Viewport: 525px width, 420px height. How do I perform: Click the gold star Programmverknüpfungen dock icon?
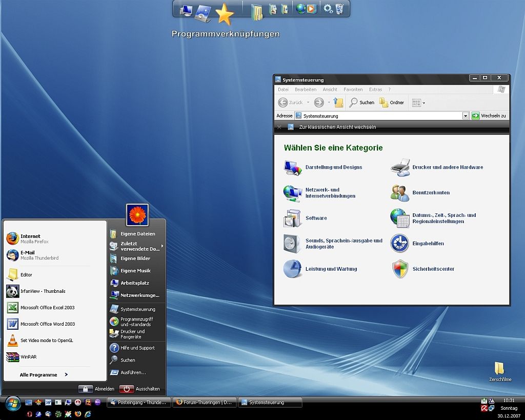(224, 14)
